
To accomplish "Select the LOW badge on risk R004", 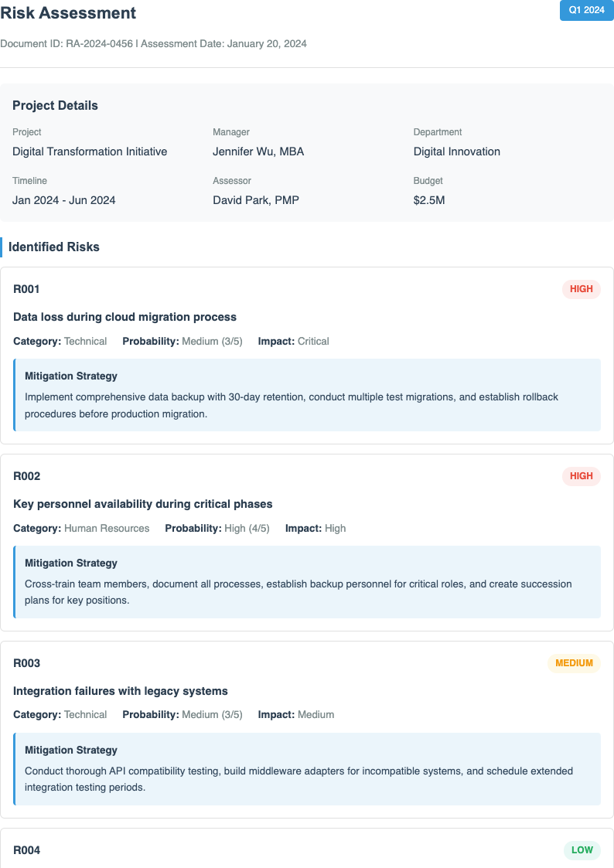I will pos(582,850).
